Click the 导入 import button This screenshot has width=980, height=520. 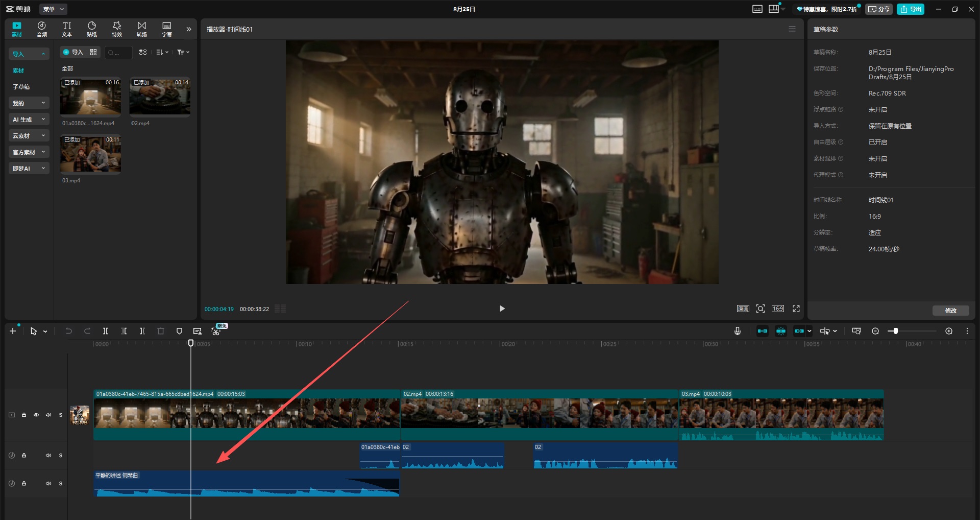[73, 52]
